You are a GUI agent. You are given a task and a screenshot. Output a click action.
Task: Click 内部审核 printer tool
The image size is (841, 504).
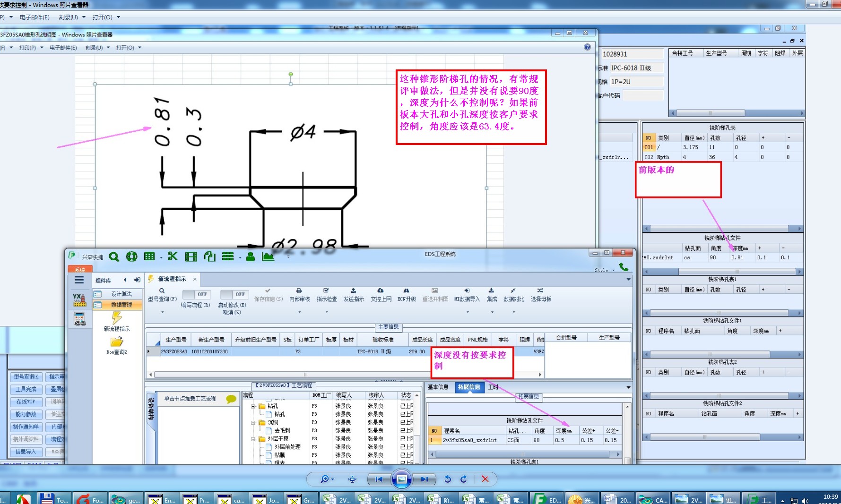coord(299,295)
